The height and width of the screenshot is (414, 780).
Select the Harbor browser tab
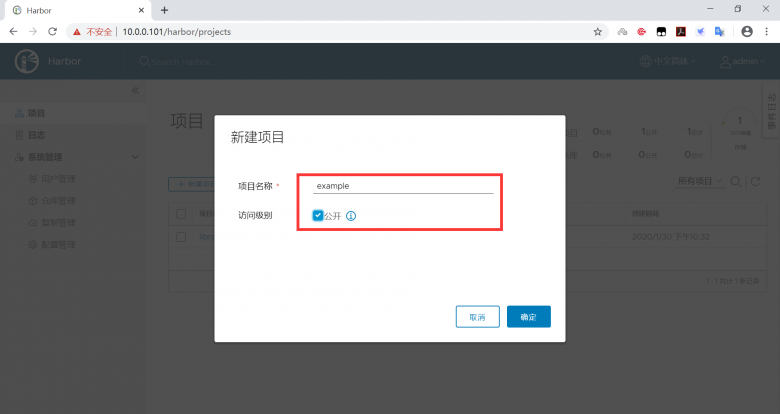tap(79, 10)
